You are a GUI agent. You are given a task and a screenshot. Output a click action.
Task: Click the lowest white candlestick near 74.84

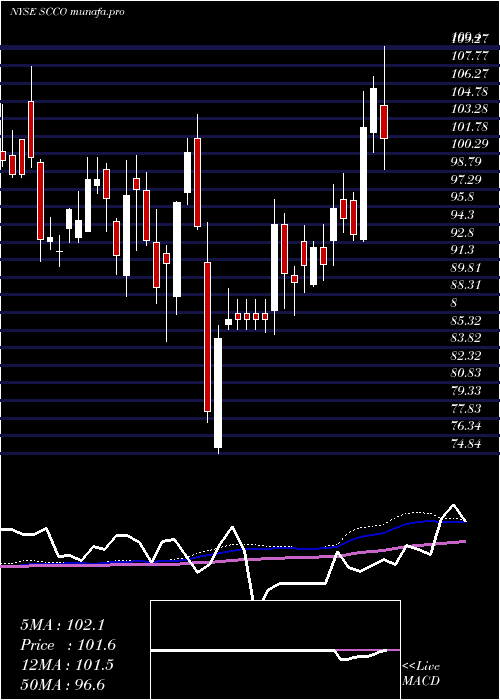tap(218, 393)
